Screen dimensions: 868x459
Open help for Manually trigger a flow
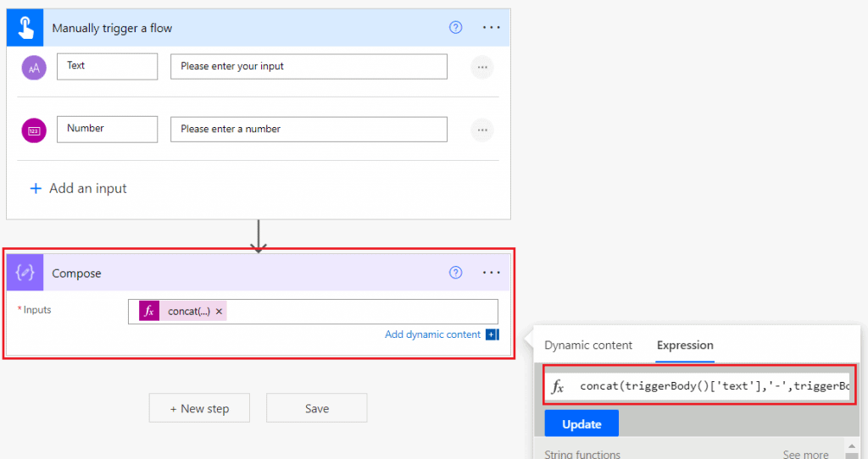455,27
